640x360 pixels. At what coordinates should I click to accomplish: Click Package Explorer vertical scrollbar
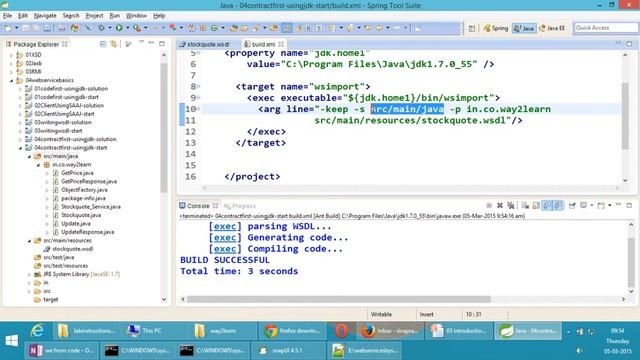pos(164,127)
